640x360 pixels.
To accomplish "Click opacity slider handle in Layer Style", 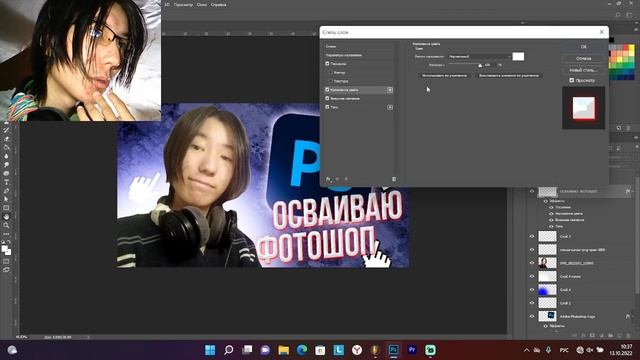I will pyautogui.click(x=480, y=65).
